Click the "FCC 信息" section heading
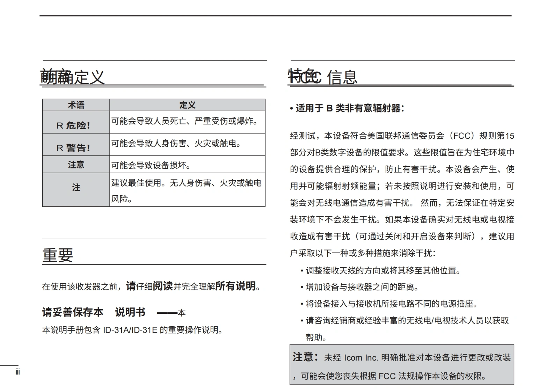The width and height of the screenshot is (554, 392). (323, 77)
